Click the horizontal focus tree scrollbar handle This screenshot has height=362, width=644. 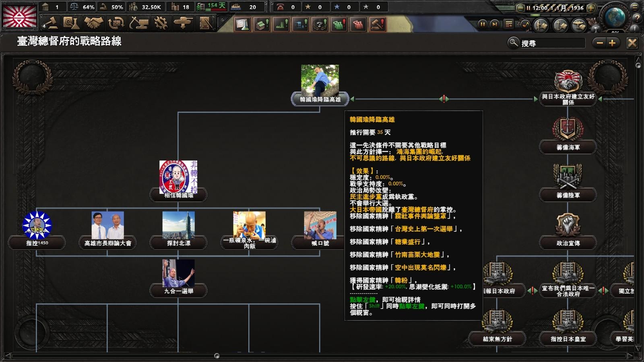[x=217, y=356]
